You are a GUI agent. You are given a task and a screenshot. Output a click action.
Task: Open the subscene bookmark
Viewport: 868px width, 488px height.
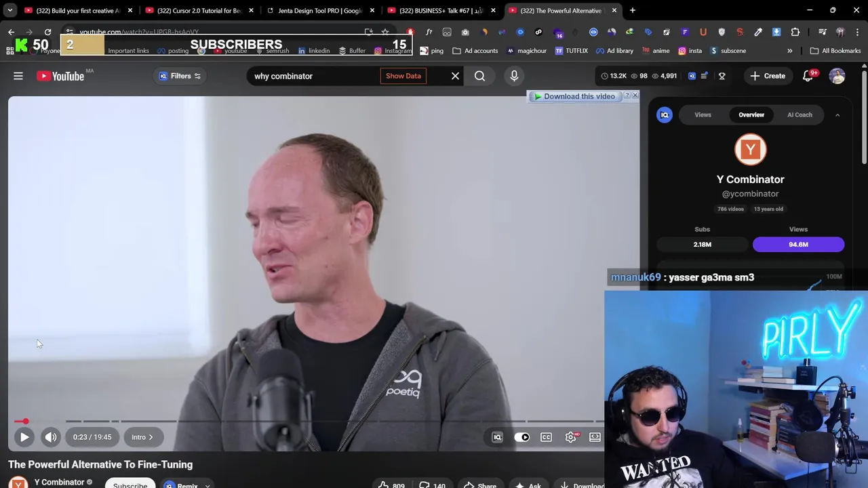click(x=728, y=51)
